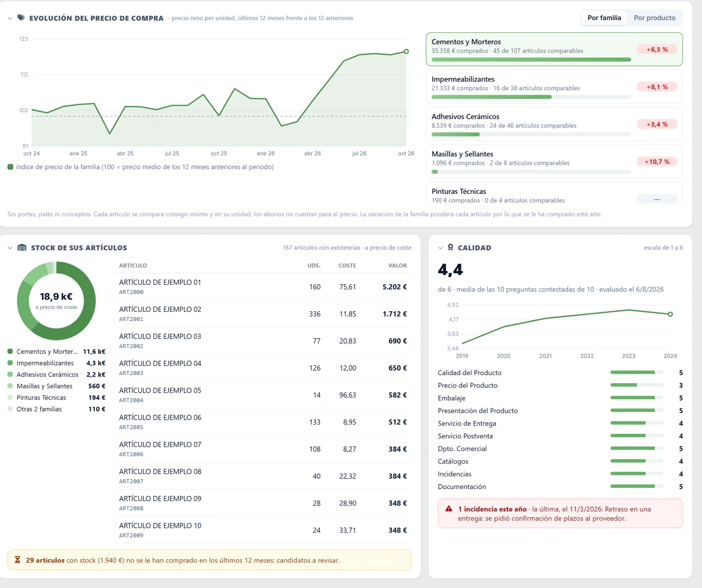
Task: Switch to the Por producto view
Action: (654, 18)
